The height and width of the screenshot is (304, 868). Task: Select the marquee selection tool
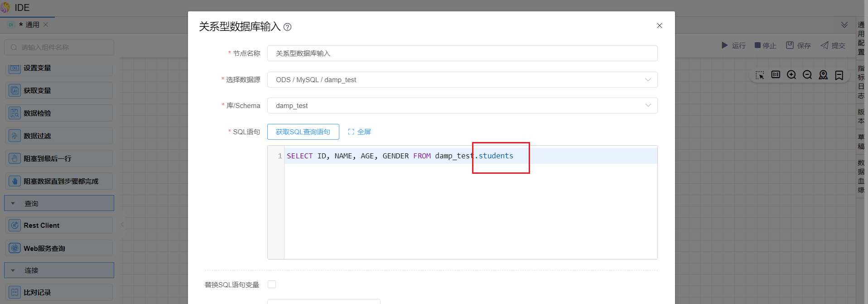(x=760, y=75)
